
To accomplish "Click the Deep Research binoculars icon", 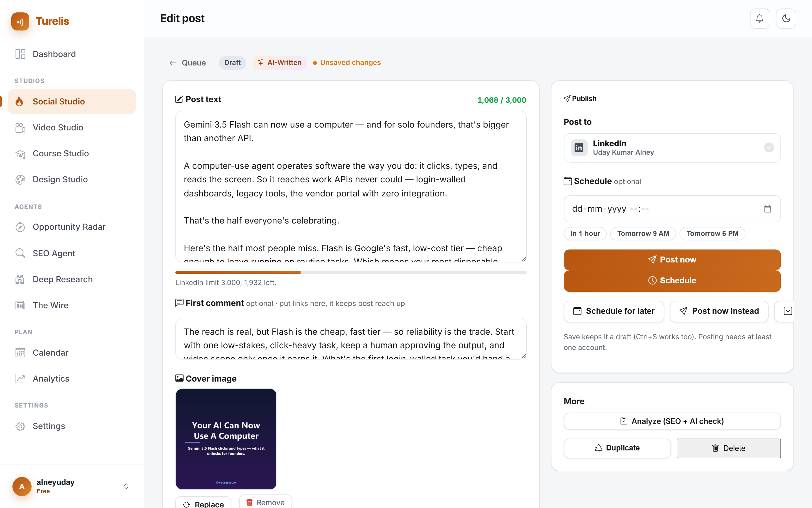I will tap(21, 279).
